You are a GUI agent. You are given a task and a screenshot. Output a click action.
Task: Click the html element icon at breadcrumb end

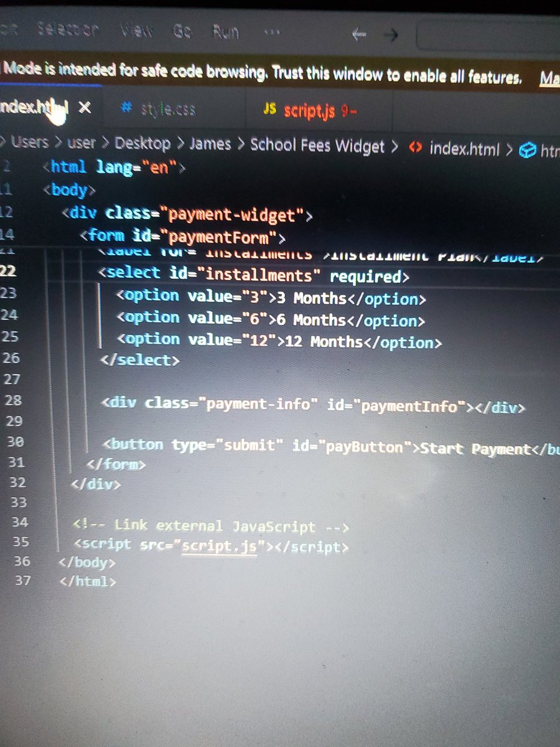(x=527, y=149)
